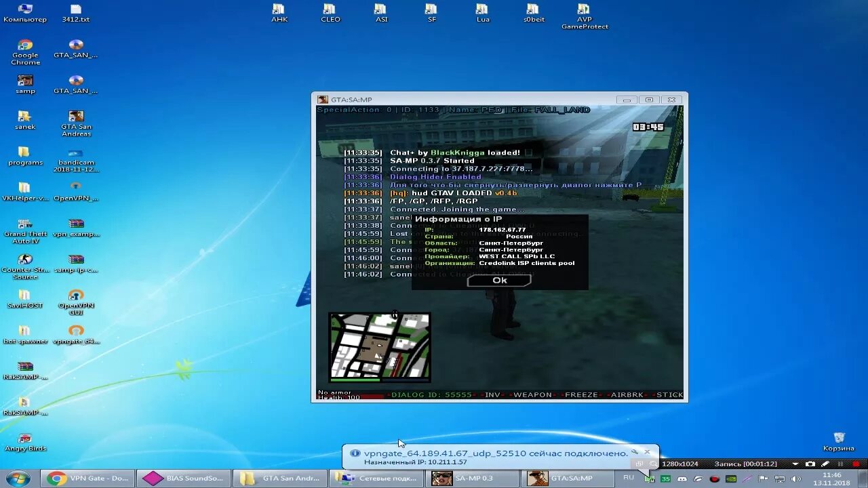Click the AIRBRK label in game status bar
868x488 pixels.
pos(629,394)
